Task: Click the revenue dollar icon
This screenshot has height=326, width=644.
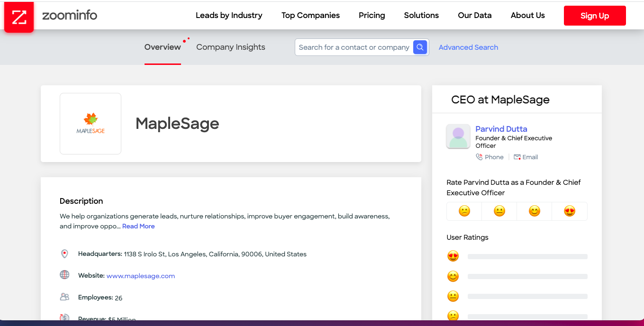Action: point(65,317)
